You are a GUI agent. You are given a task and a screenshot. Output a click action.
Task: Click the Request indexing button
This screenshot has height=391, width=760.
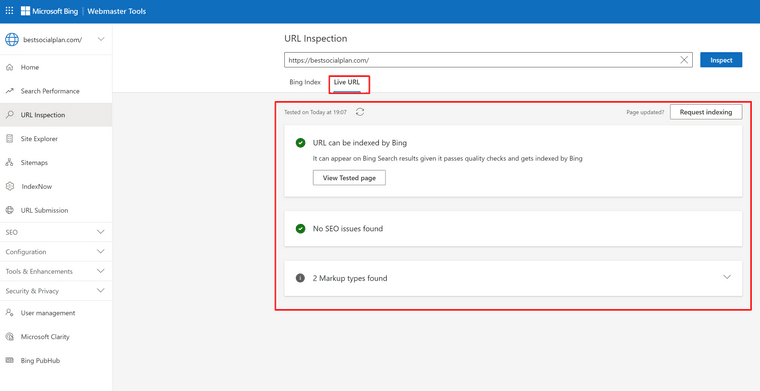click(x=706, y=112)
